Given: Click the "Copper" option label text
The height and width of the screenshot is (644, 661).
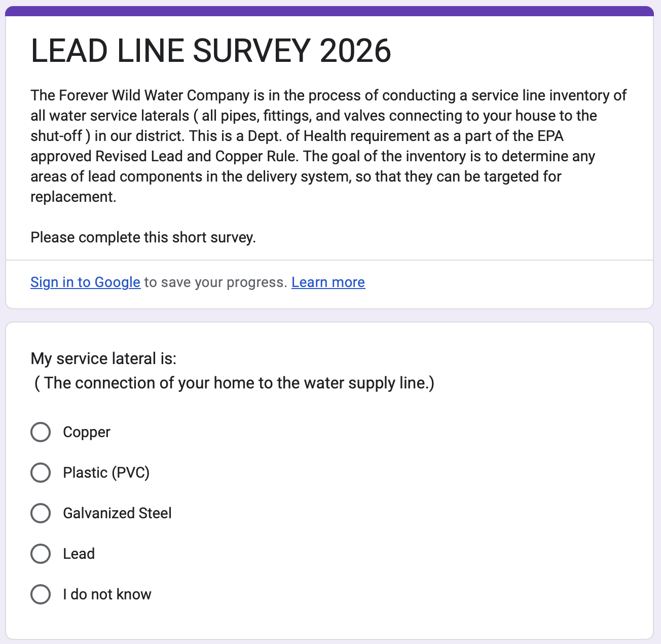Looking at the screenshot, I should 87,432.
